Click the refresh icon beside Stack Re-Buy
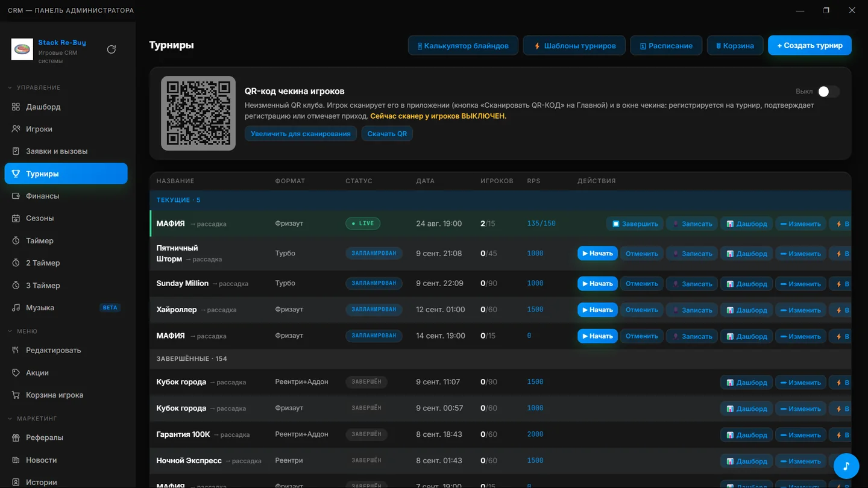This screenshot has height=488, width=868. pos(112,49)
